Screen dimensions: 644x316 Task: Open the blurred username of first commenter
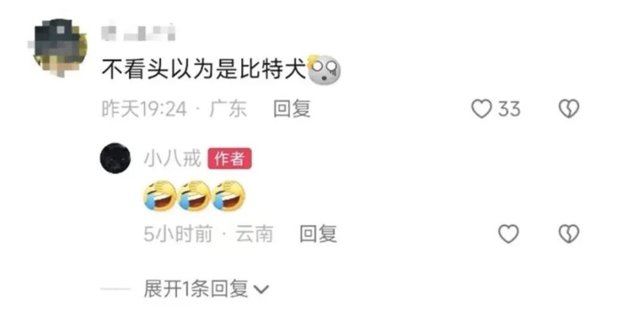coord(138,33)
